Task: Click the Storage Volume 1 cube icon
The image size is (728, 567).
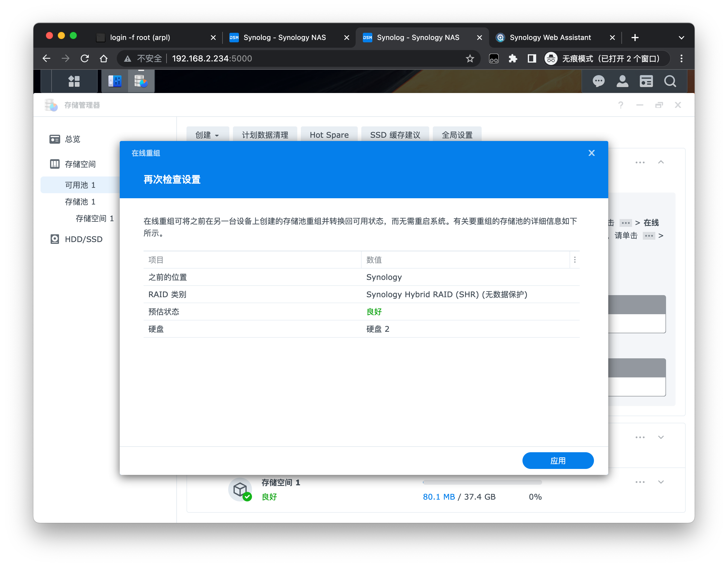Action: coord(240,489)
